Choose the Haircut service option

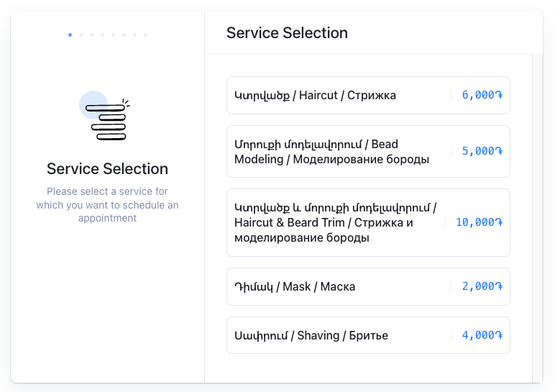338,95
